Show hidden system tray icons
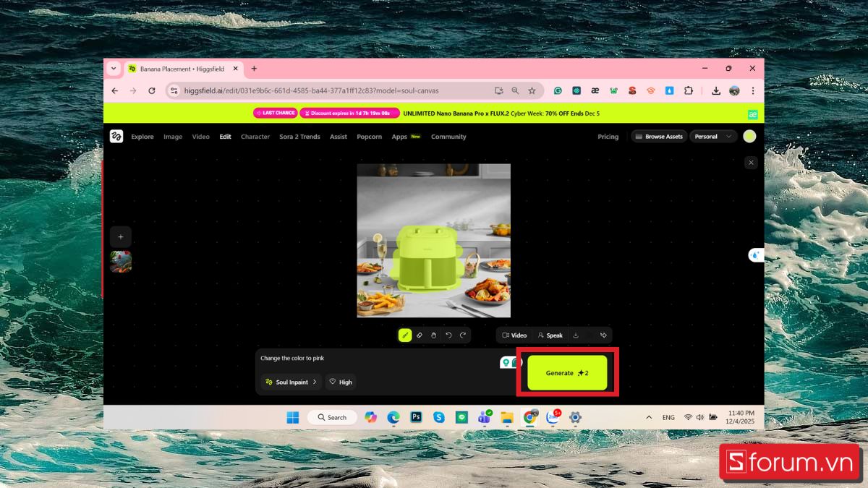 tap(648, 417)
